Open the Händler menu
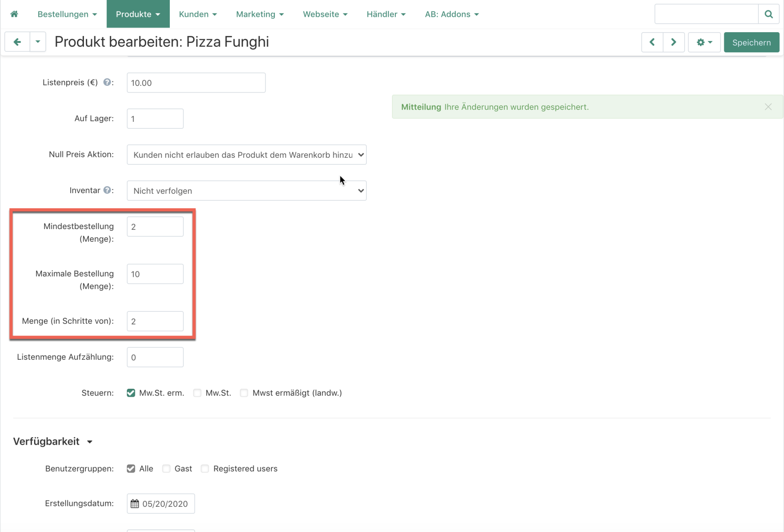The image size is (784, 532). click(x=386, y=14)
